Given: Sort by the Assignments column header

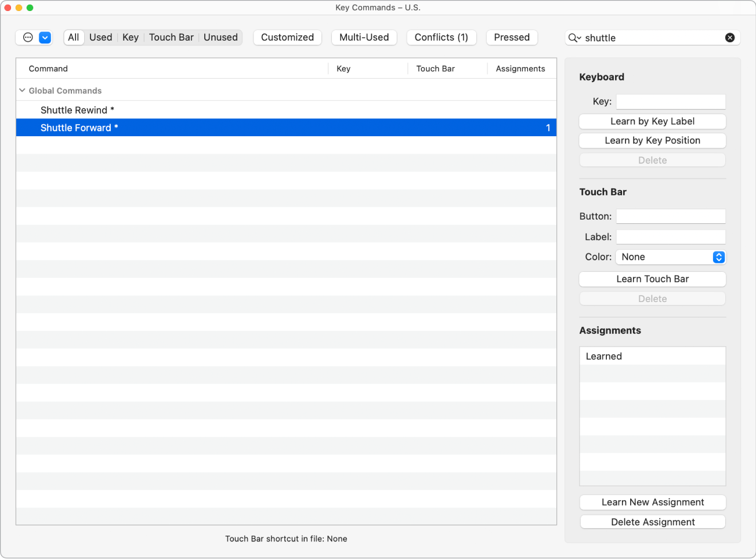Looking at the screenshot, I should pos(520,68).
